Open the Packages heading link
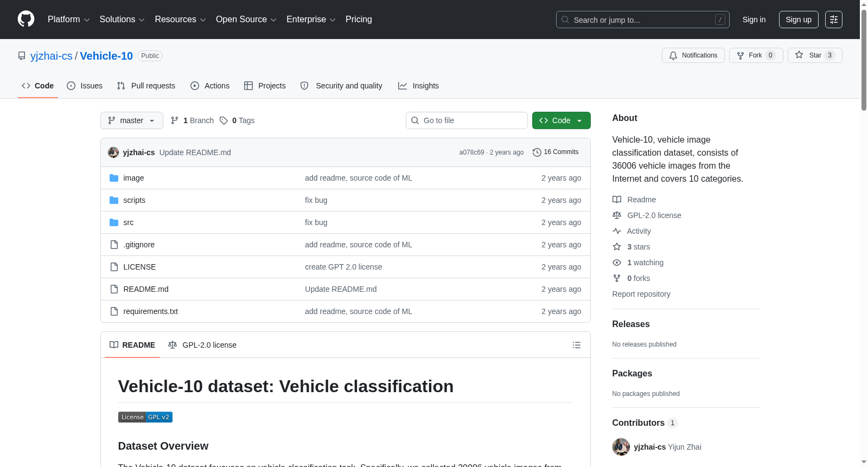The image size is (868, 467). click(632, 374)
